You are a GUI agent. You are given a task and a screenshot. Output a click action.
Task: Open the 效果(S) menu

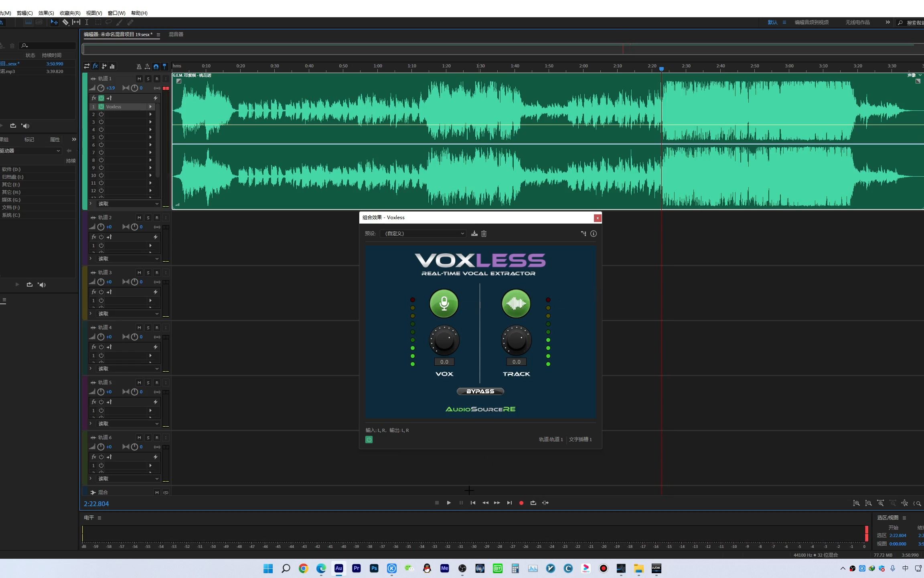tap(46, 13)
